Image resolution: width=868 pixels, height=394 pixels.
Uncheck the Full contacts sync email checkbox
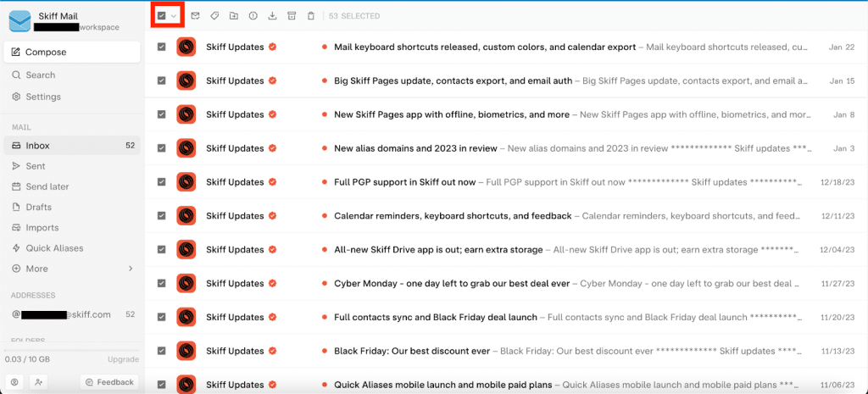161,317
